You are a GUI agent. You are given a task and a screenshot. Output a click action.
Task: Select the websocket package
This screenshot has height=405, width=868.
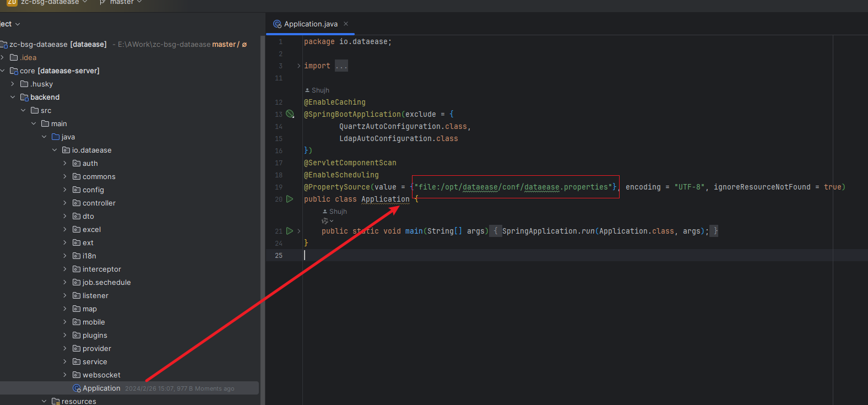(101, 375)
